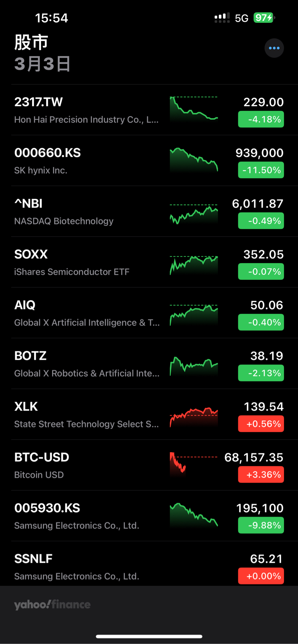The image size is (298, 644).
Task: Toggle the -11.50% badge for SK hynix
Action: 261,170
